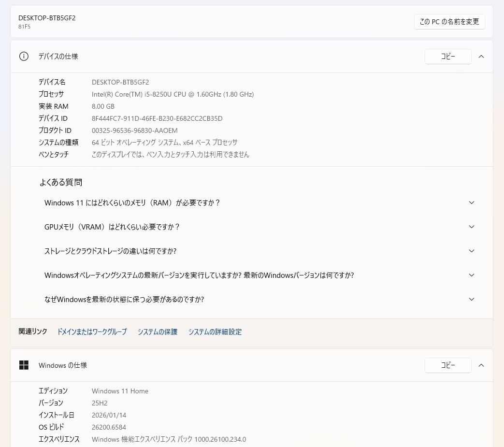The image size is (504, 447).
Task: Select the Windows 11 Home edition value
Action: 120,391
